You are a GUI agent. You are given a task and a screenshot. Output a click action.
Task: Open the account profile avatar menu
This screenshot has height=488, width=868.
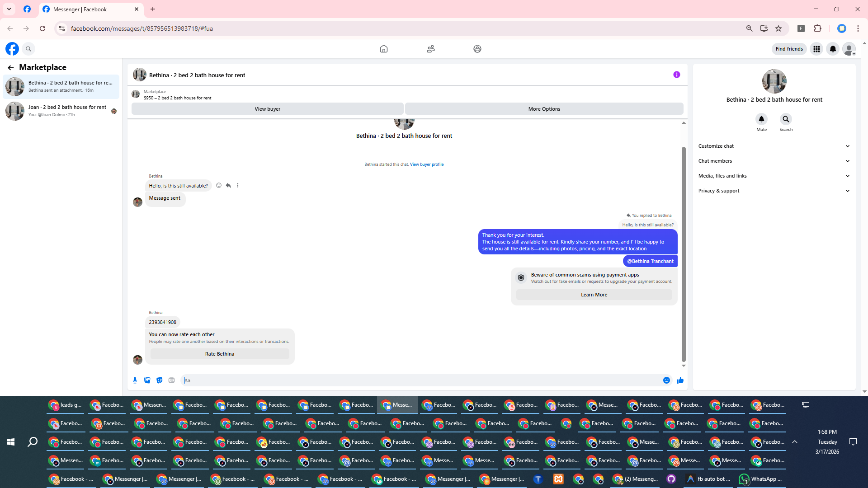coord(849,49)
